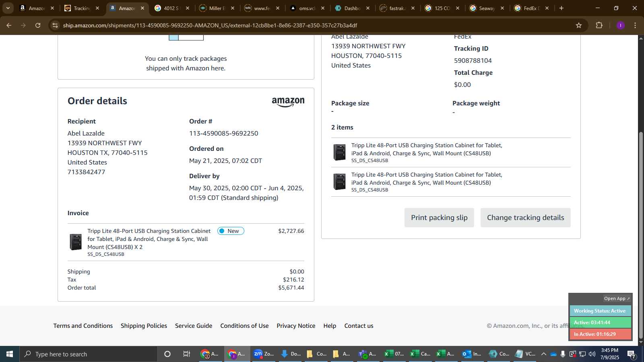Close the 125 CO tab
The image size is (644, 362).
[x=458, y=8]
